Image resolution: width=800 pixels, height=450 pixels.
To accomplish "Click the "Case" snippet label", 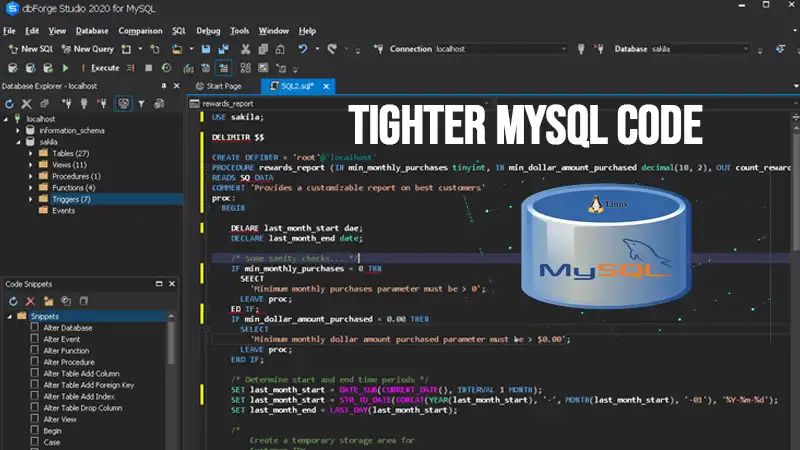I will [x=52, y=442].
